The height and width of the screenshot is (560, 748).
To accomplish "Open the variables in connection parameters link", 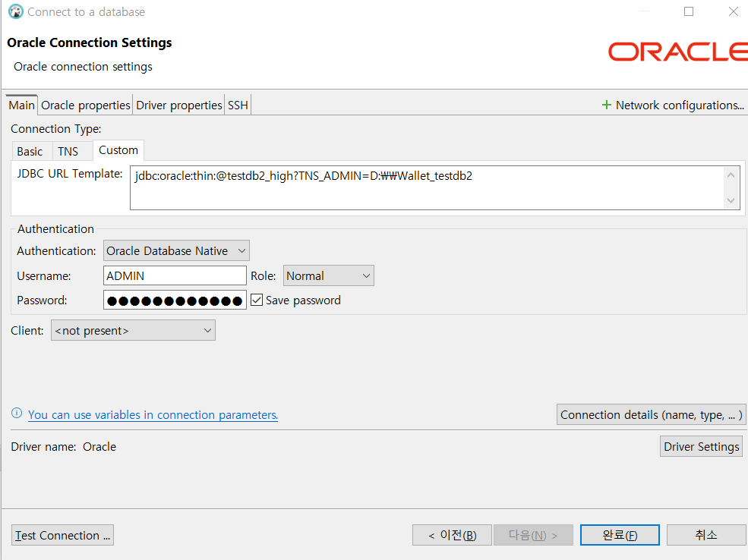I will click(x=153, y=414).
